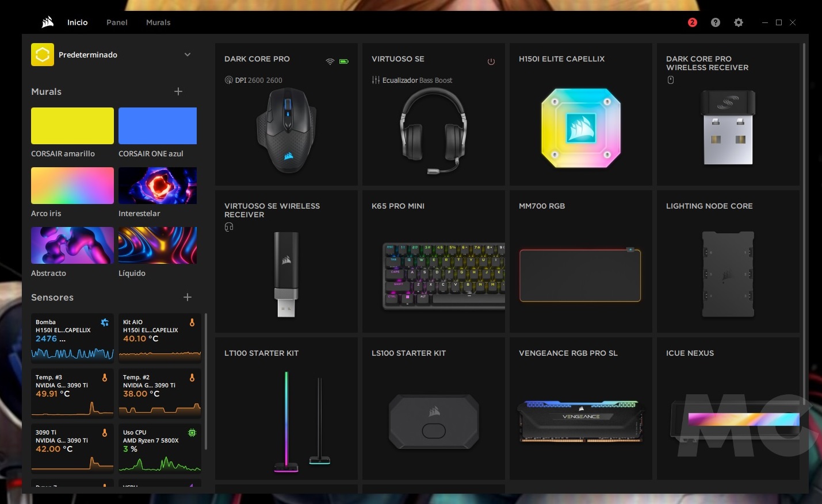Add a new sensor with plus button

[187, 297]
